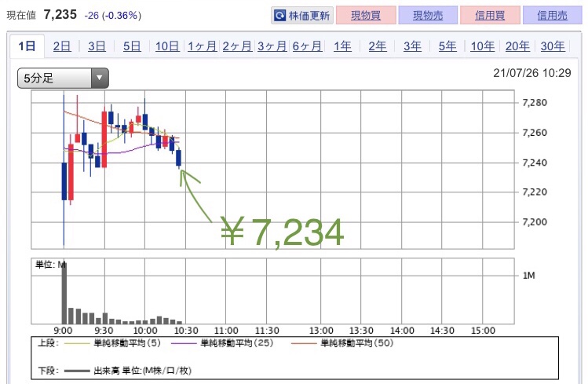Click the dropdown arrow beside 5分足
This screenshot has width=588, height=384.
[100, 78]
